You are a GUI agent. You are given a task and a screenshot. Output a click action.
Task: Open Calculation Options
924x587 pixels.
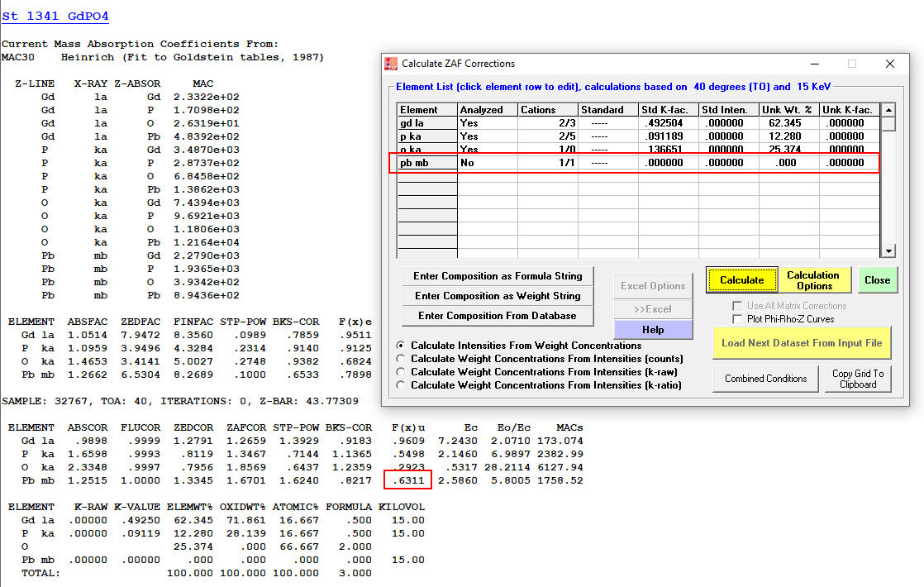[813, 280]
